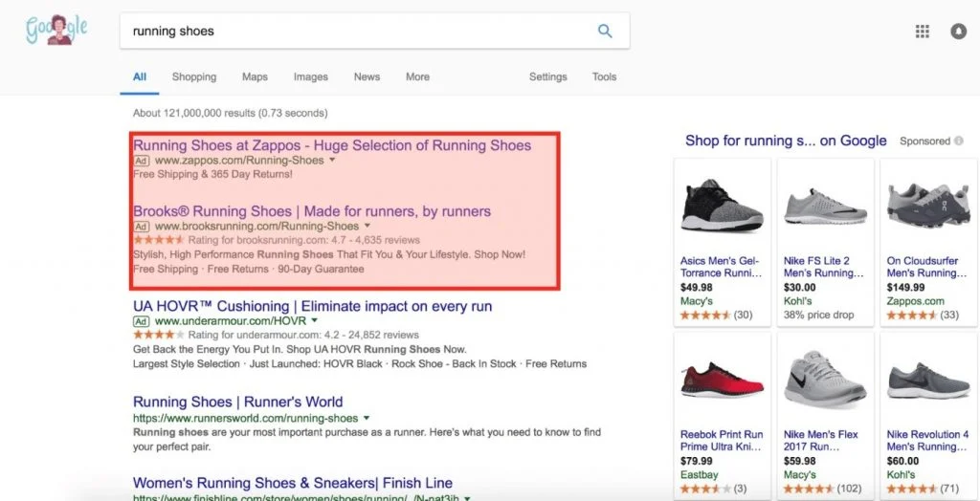Open On Cloudsurfer Men's Running product title
The image size is (980, 501).
(926, 267)
